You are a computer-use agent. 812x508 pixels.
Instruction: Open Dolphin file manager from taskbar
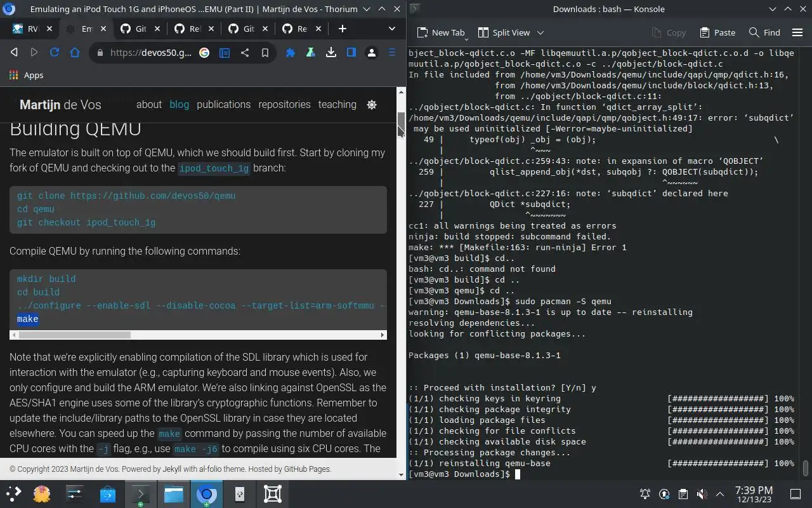(x=174, y=493)
